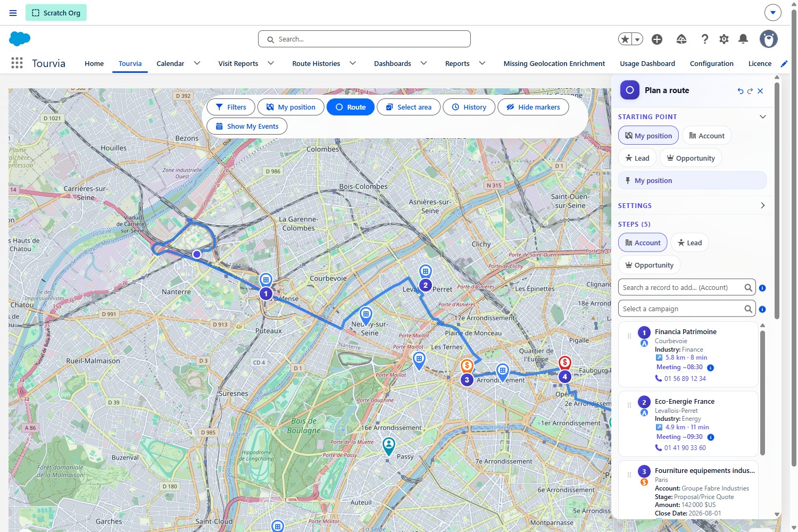Select Opportunity as starting point type
798x532 pixels.
click(691, 158)
